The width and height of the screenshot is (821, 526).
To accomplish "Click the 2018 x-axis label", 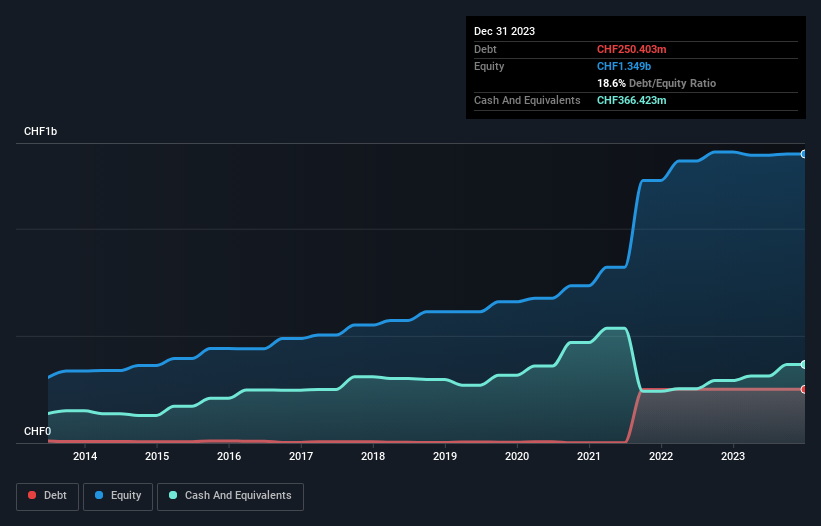I will 373,456.
